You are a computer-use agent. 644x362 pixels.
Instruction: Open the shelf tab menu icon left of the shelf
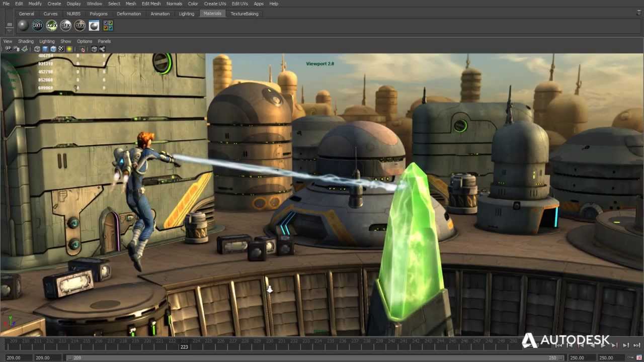click(x=9, y=26)
